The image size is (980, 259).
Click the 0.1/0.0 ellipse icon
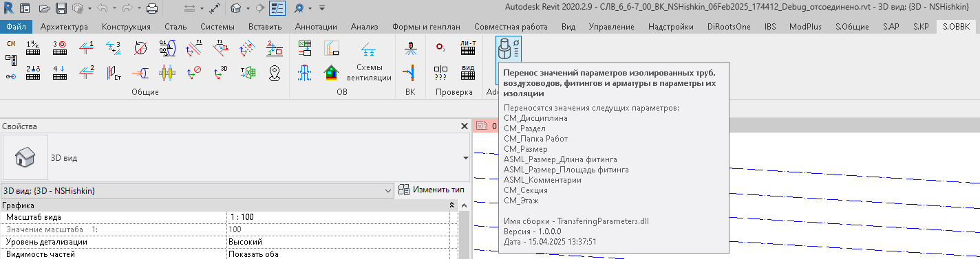point(167,47)
